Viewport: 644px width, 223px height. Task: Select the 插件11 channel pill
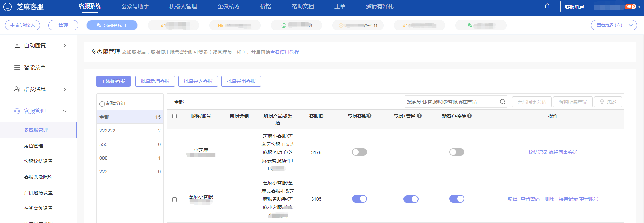358,25
